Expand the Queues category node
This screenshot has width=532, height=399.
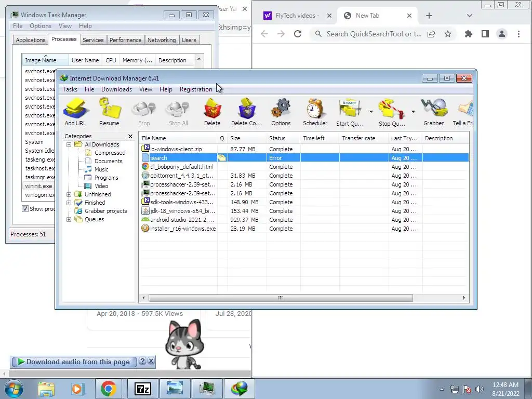(69, 219)
